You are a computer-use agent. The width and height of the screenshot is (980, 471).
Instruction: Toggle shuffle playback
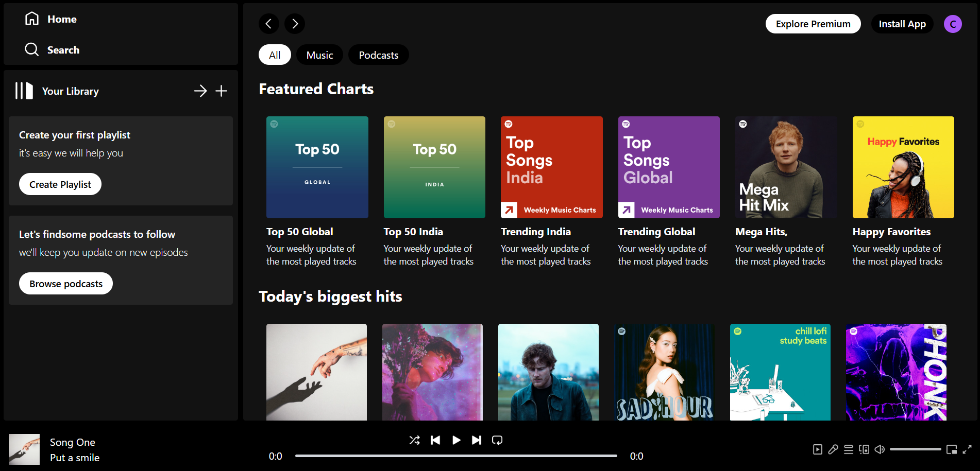(414, 440)
